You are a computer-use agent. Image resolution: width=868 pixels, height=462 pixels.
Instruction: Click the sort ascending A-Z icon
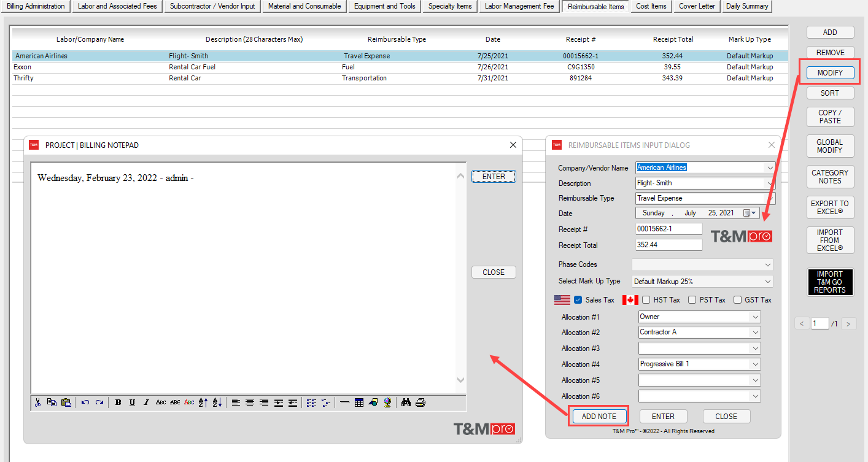tap(203, 402)
